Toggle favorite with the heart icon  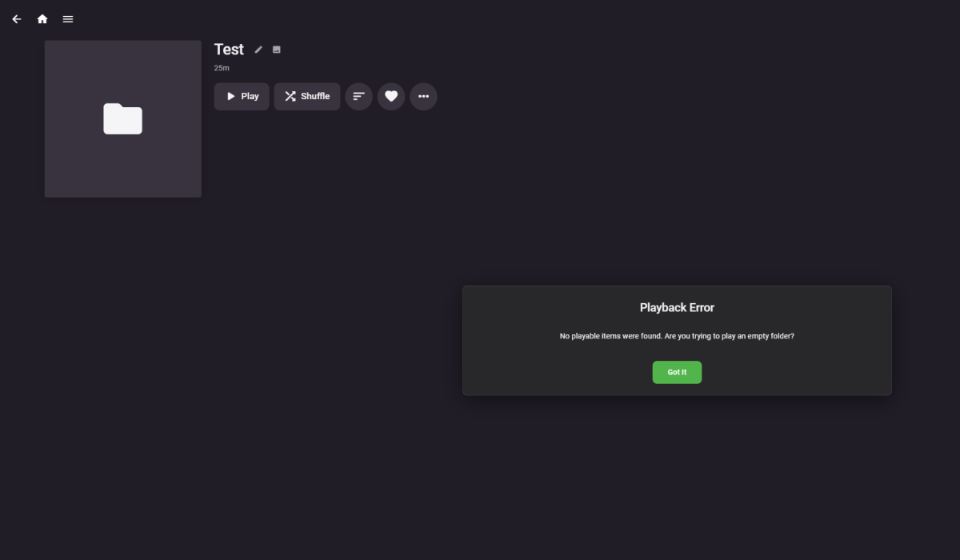pyautogui.click(x=390, y=96)
